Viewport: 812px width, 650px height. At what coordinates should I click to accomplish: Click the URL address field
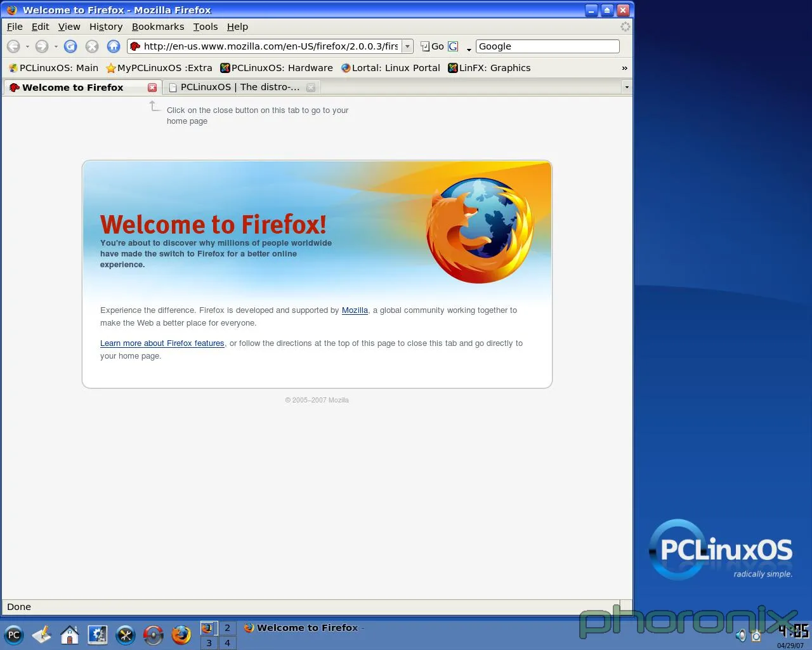271,46
